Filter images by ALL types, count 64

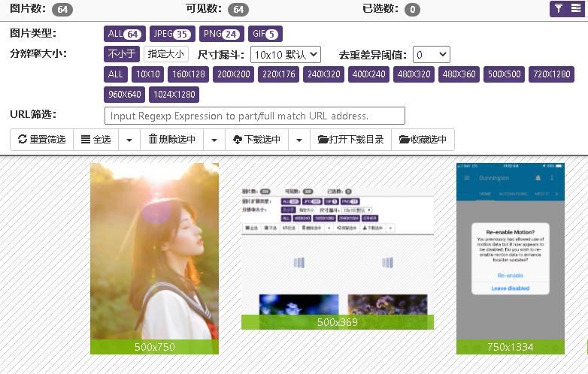[x=125, y=34]
